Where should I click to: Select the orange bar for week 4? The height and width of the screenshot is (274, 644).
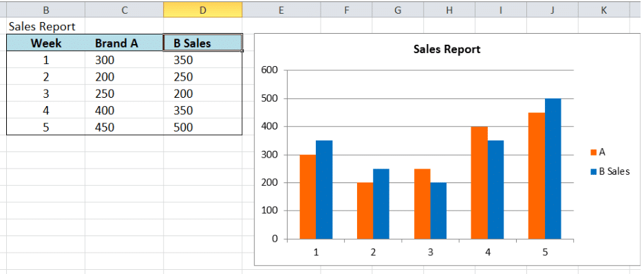480,183
